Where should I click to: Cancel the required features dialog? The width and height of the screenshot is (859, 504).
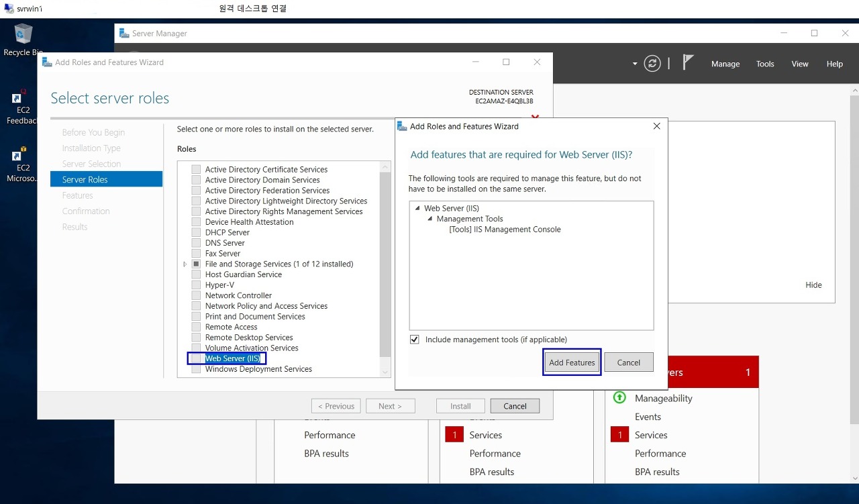pyautogui.click(x=629, y=362)
